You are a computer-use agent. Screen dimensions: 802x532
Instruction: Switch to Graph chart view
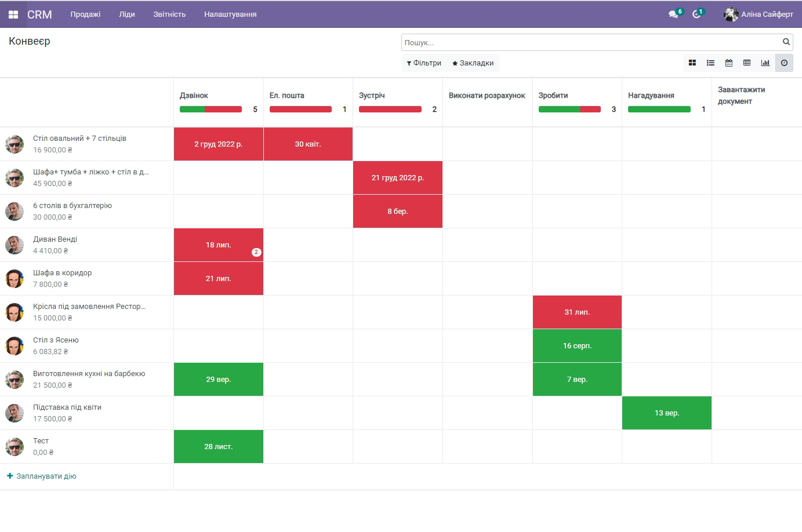(x=765, y=63)
